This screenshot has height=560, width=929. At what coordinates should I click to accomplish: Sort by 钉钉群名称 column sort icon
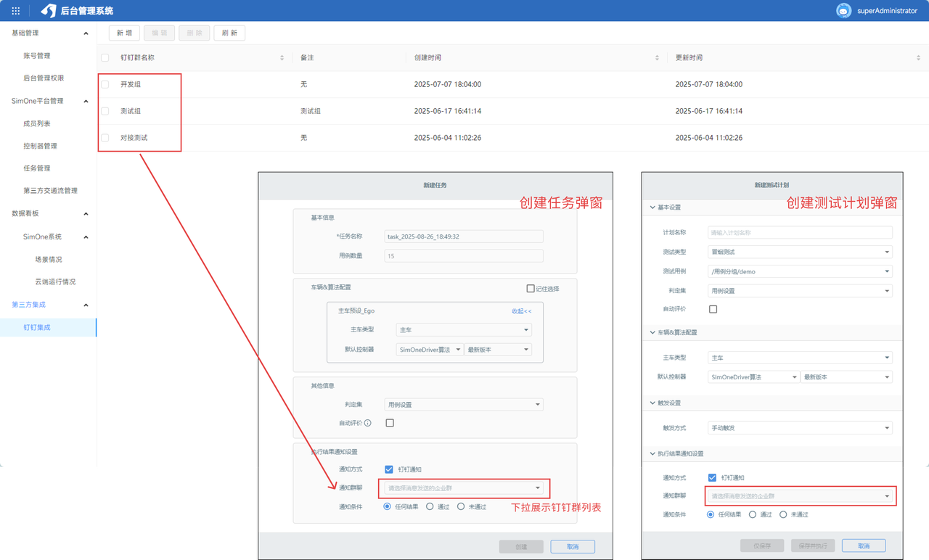282,58
